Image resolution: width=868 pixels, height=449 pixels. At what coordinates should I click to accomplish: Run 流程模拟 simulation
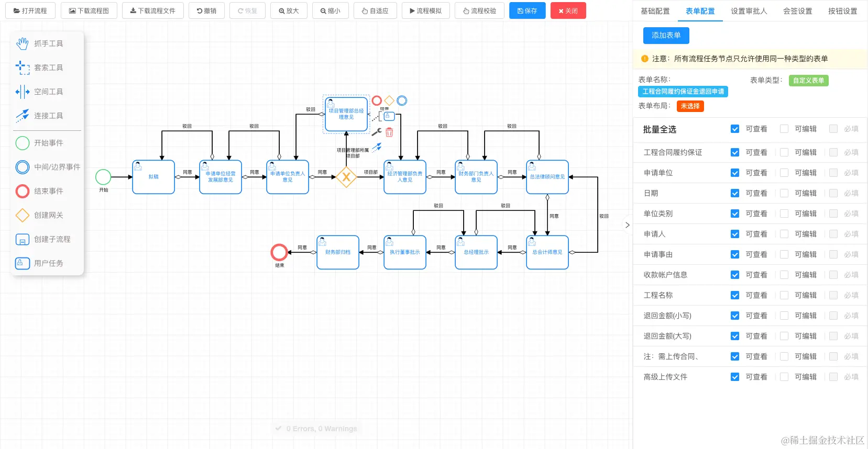click(426, 10)
